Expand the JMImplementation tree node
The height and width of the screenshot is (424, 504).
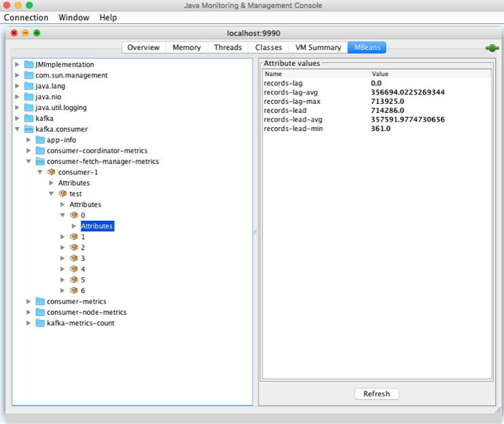pyautogui.click(x=18, y=65)
